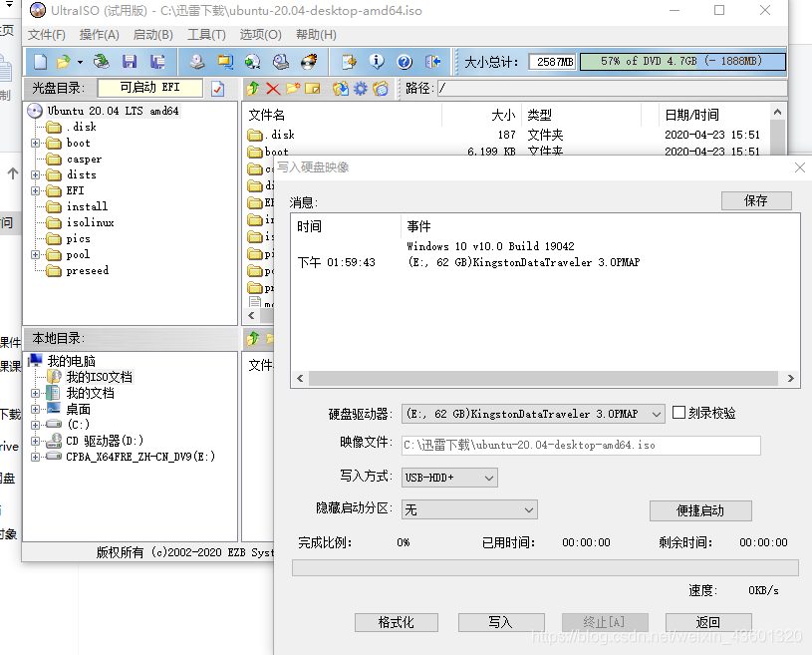
Task: Click the New Folder star icon
Action: point(293,89)
